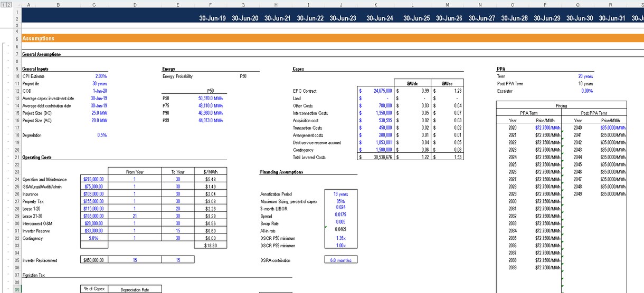Select the P50 energy value 50,370.0 MWh
Image resolution: width=644 pixels, height=293 pixels.
point(211,99)
